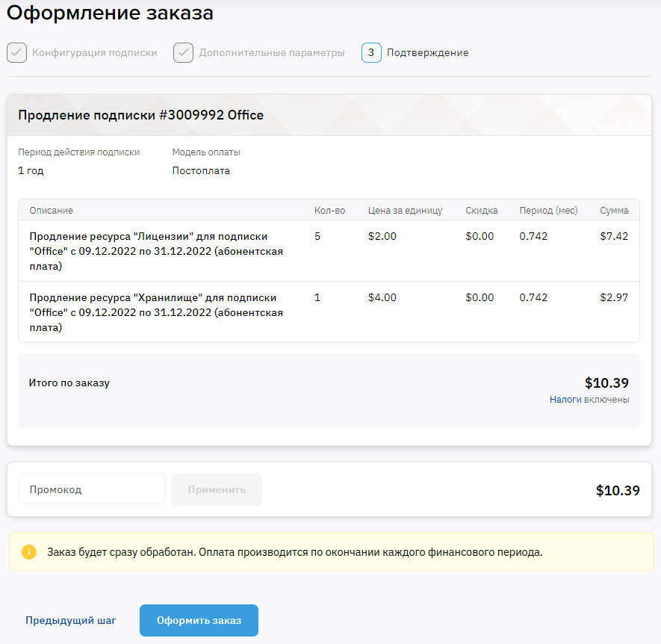
Task: Click quantity 5 in the Лицензии row
Action: [x=317, y=236]
